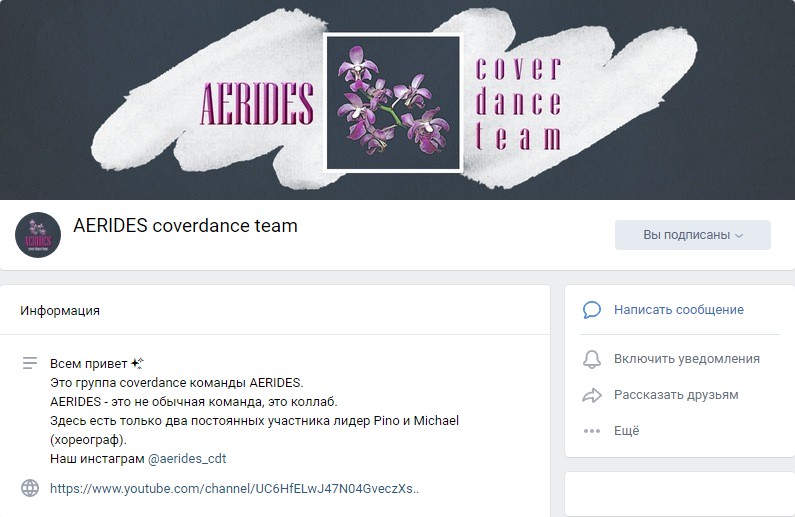795x517 pixels.
Task: Click the line 'Это группа coverdance команды AERIDES.'
Action: point(176,383)
